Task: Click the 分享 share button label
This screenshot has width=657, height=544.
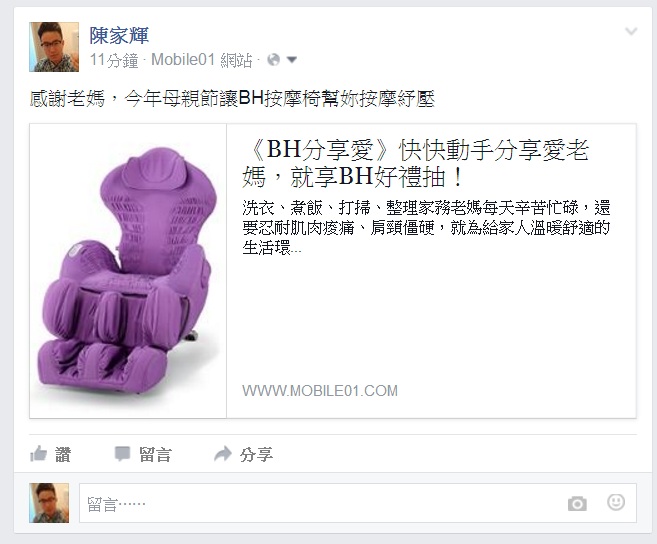Action: point(256,455)
